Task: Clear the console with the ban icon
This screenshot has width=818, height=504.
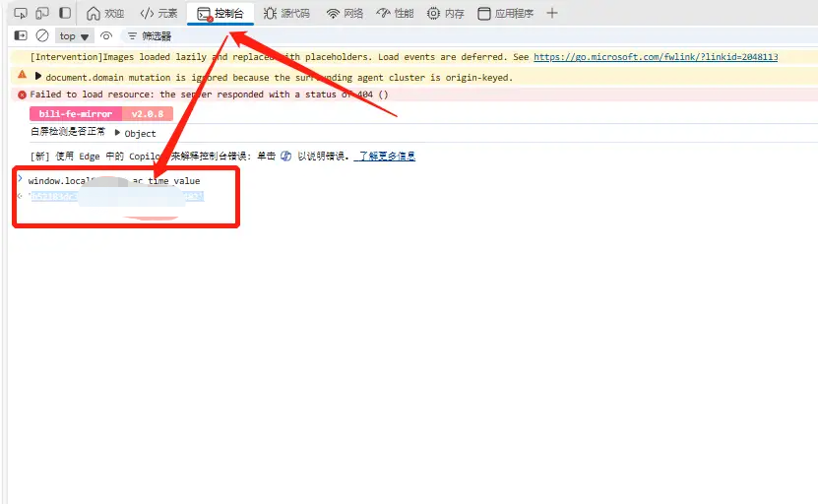Action: point(42,35)
